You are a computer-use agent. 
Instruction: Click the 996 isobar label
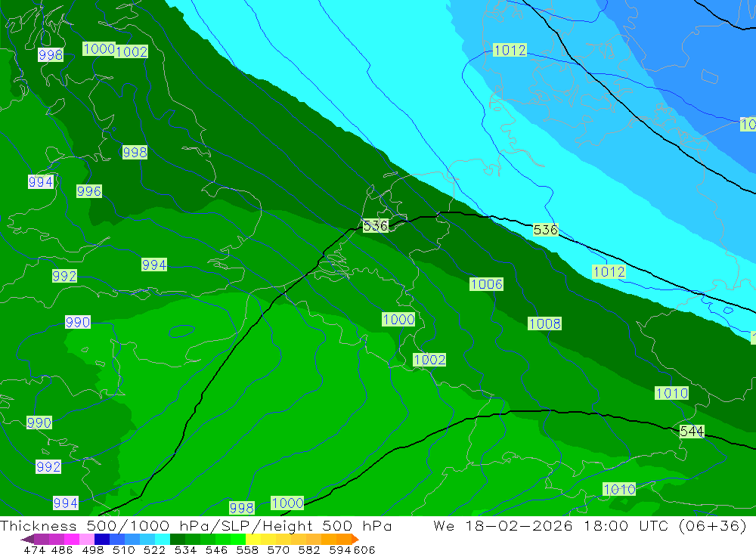[89, 191]
